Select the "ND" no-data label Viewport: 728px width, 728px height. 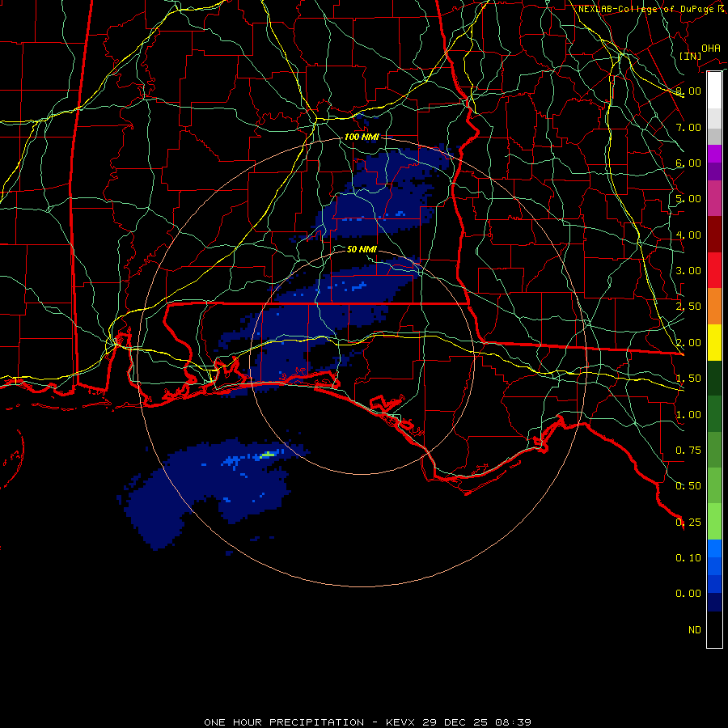(695, 630)
